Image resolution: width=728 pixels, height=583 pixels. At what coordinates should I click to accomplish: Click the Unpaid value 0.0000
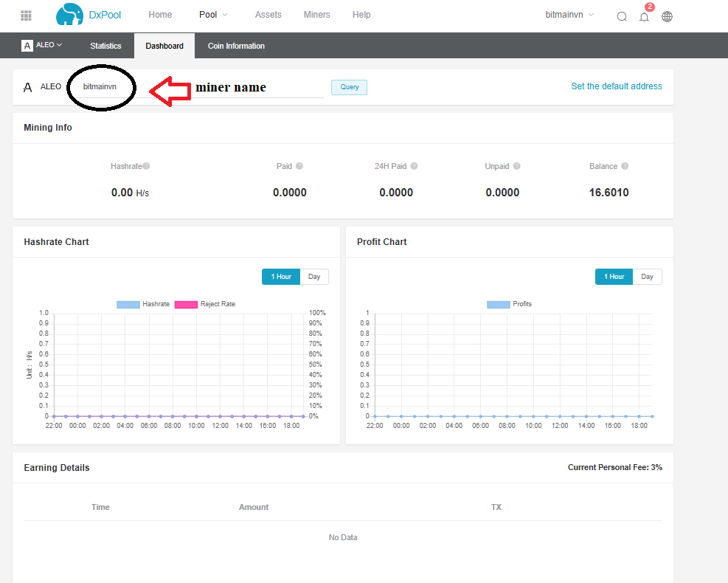point(502,193)
